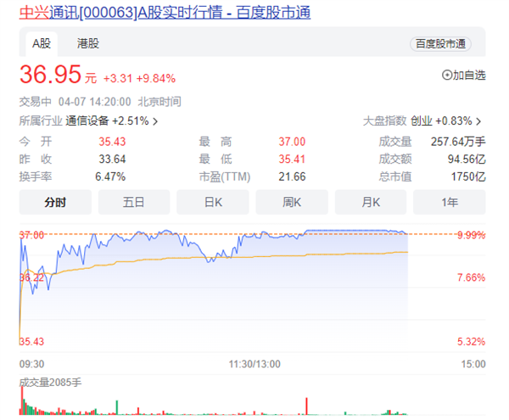Click the current price 36.95

[x=50, y=75]
